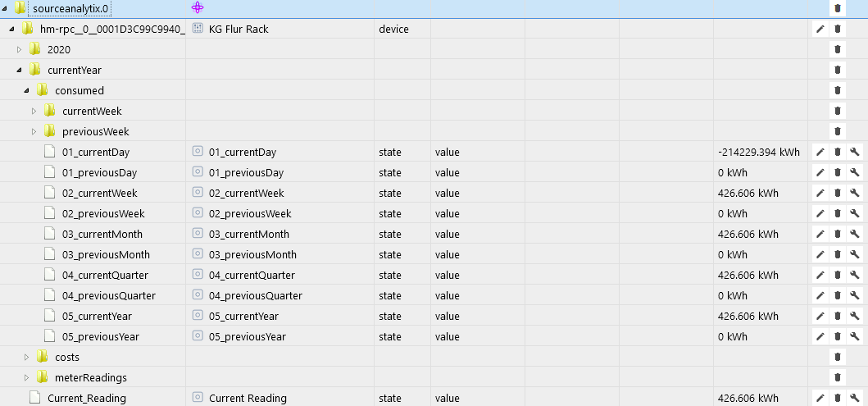Screen dimensions: 868x406
Task: Edit the Current_Reading state with pencil icon
Action: 820,398
